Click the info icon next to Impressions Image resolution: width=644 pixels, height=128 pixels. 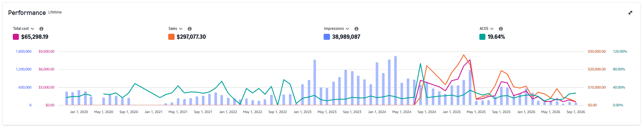tap(356, 29)
